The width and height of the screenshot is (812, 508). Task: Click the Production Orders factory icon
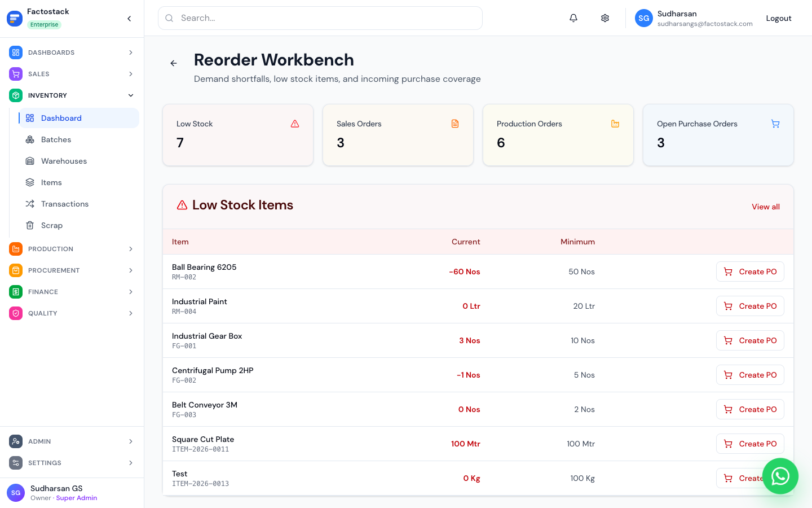615,124
